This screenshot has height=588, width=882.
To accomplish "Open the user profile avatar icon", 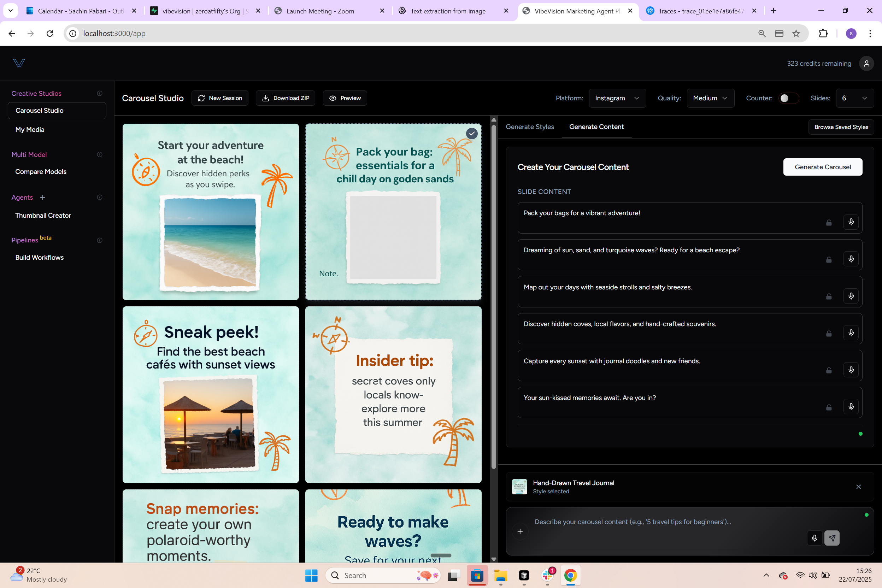I will [866, 63].
